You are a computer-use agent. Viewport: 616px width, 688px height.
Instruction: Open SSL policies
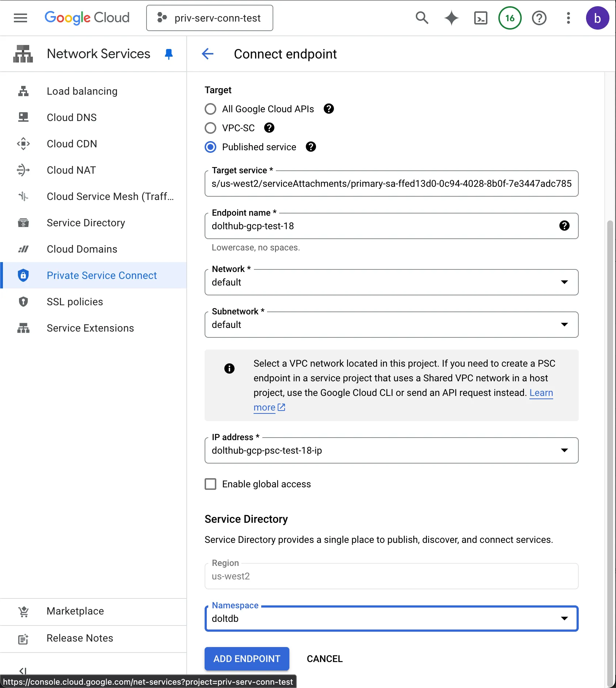[75, 302]
